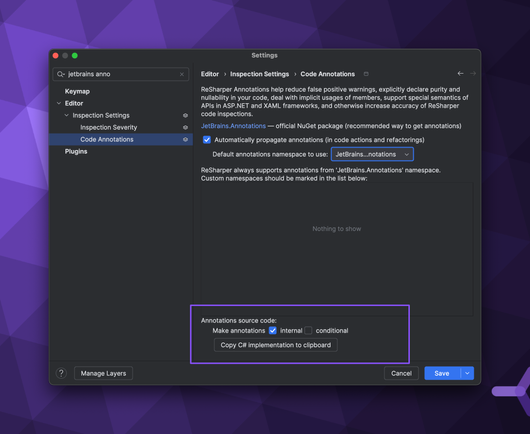Collapse the Inspection Settings tree node
The width and height of the screenshot is (530, 434).
click(x=67, y=115)
